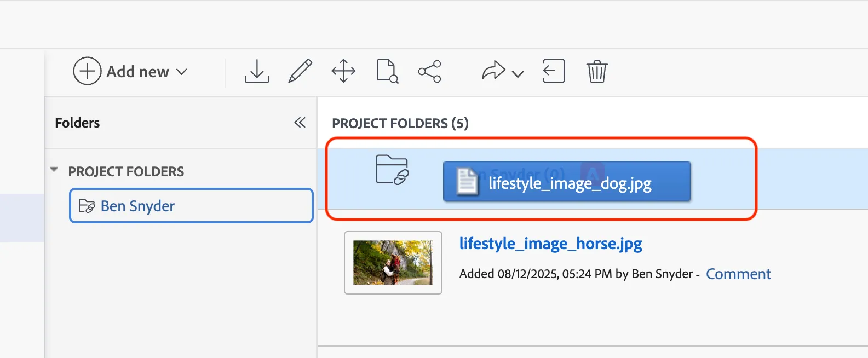868x358 pixels.
Task: Select the PROJECT FOLDERS tree heading
Action: click(126, 171)
